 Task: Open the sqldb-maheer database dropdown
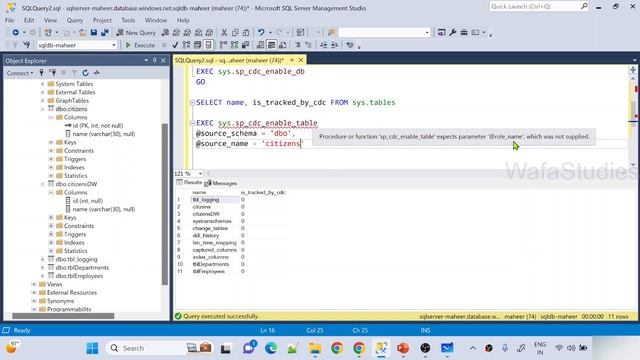tap(114, 45)
